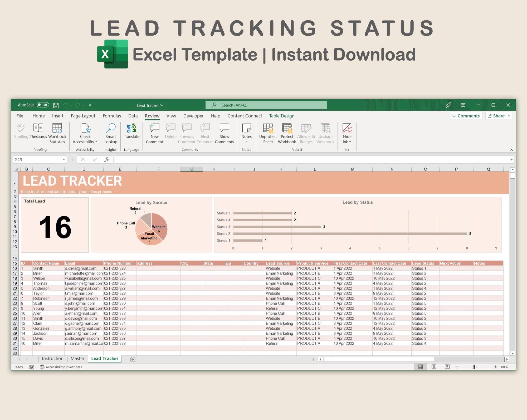
Task: Expand the Notes dropdown menu
Action: click(246, 142)
